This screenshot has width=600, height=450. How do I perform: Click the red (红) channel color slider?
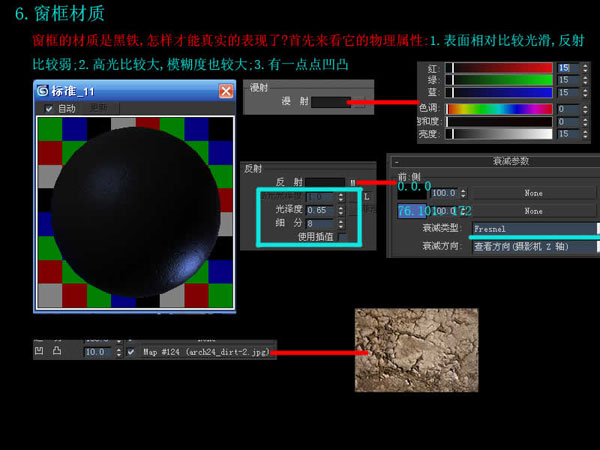click(498, 68)
